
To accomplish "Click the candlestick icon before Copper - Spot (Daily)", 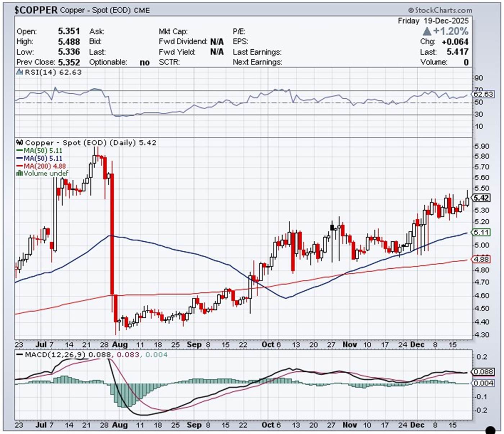I will coord(20,143).
